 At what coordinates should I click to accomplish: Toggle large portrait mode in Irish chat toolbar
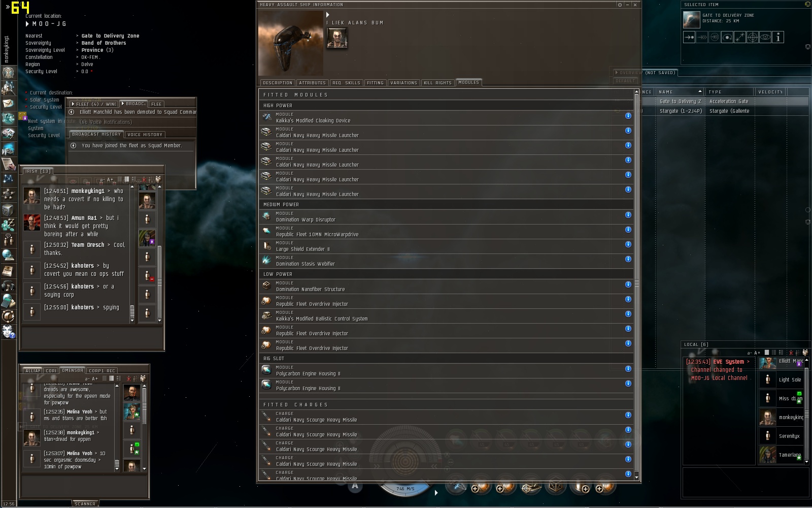[x=134, y=179]
